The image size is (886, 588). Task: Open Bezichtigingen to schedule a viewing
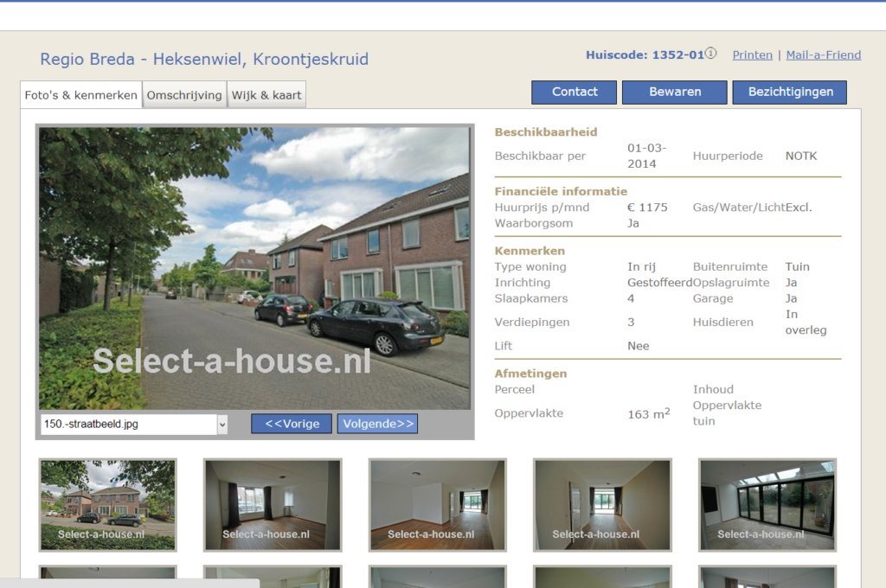pos(790,92)
